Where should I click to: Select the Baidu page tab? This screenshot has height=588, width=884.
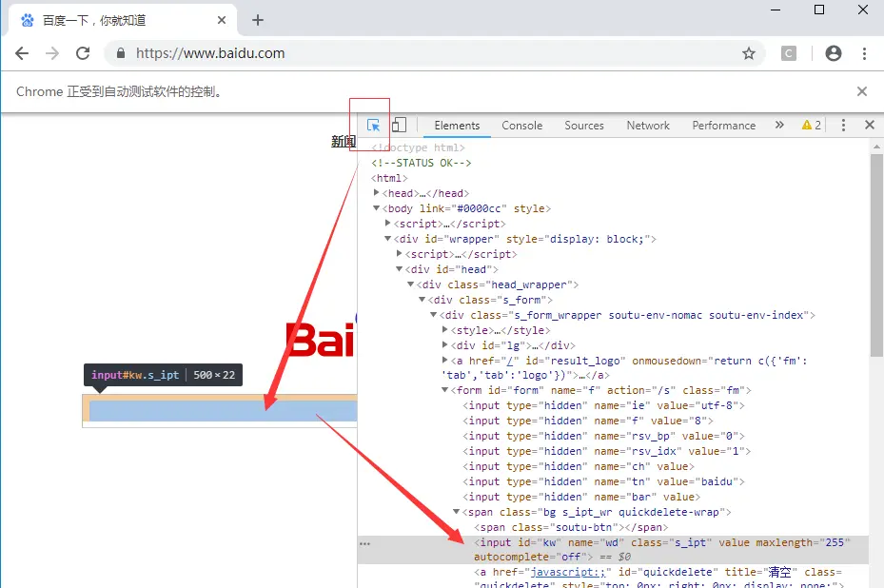click(123, 20)
